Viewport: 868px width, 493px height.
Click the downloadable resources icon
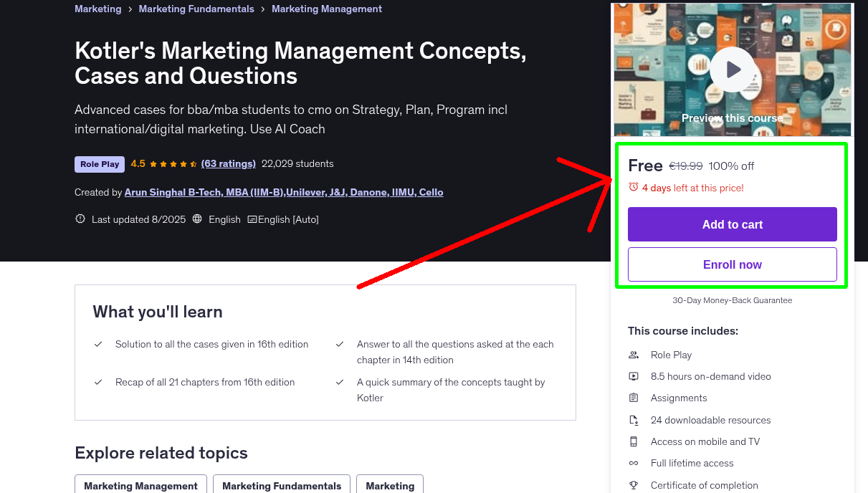634,420
